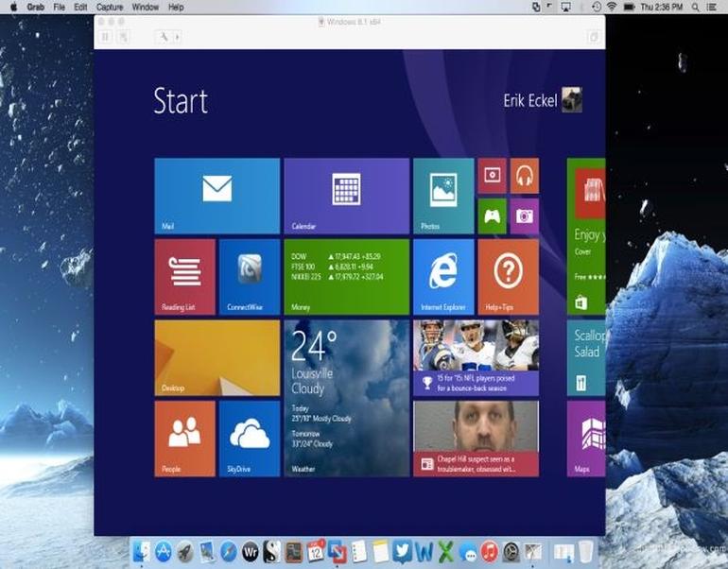Click the Unity view button at toolbar right

point(594,37)
